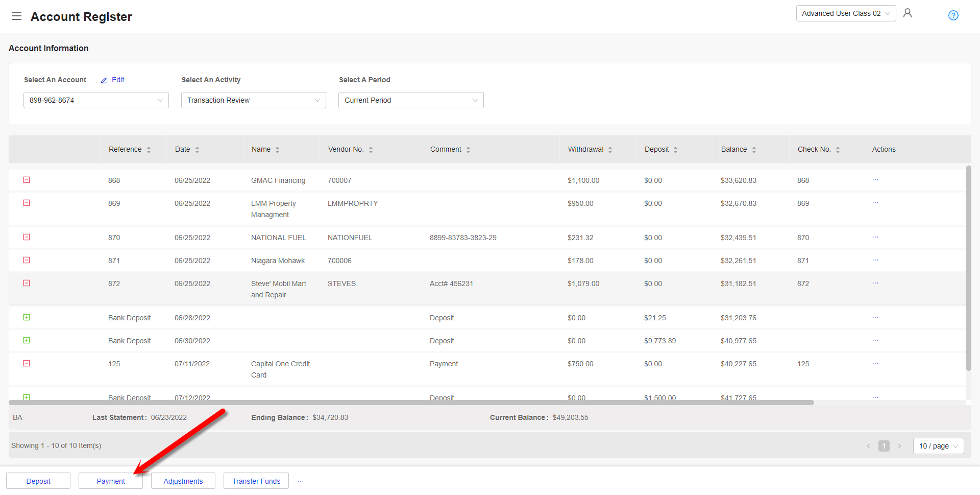The height and width of the screenshot is (495, 980).
Task: Sort by Date column
Action: [x=197, y=150]
